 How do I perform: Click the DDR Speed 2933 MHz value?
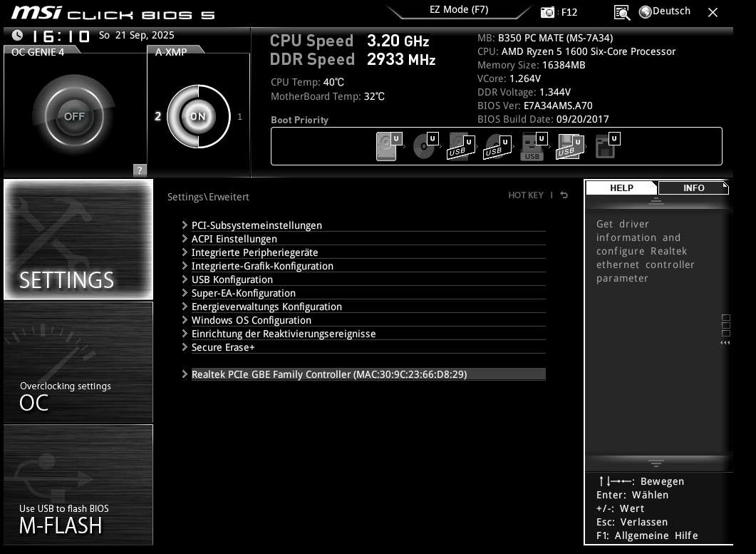click(401, 59)
